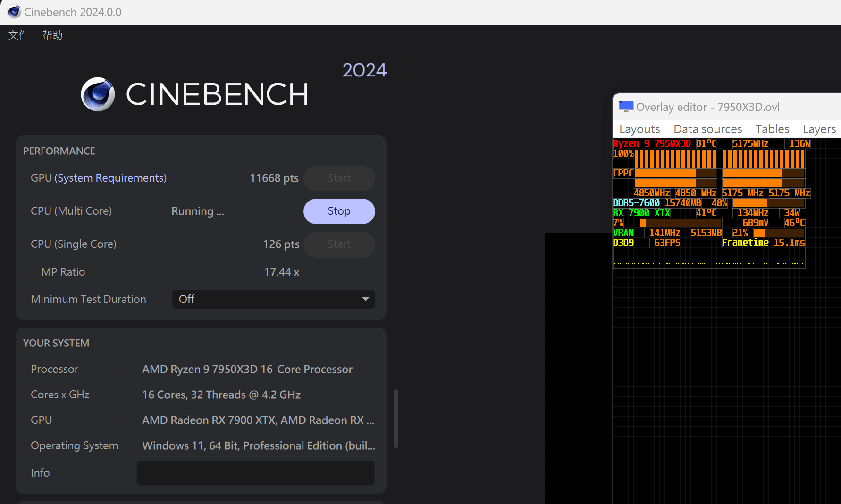The height and width of the screenshot is (504, 841).
Task: Stop the CPU Multi Core test
Action: 339,211
